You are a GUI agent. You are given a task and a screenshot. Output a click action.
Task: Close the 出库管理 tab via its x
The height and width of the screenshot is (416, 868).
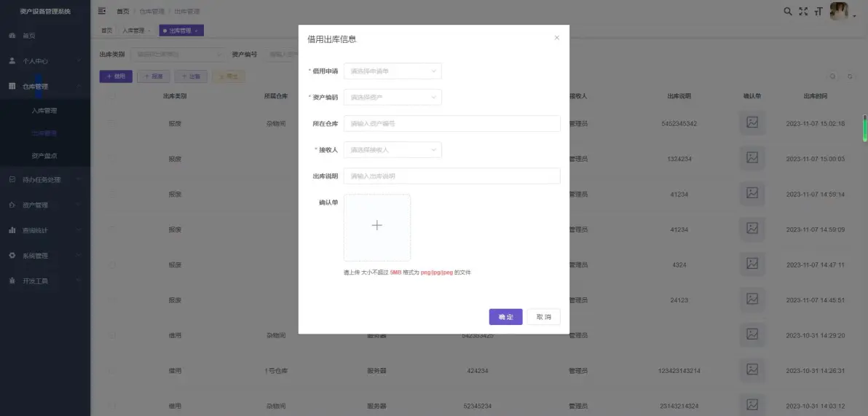point(197,31)
